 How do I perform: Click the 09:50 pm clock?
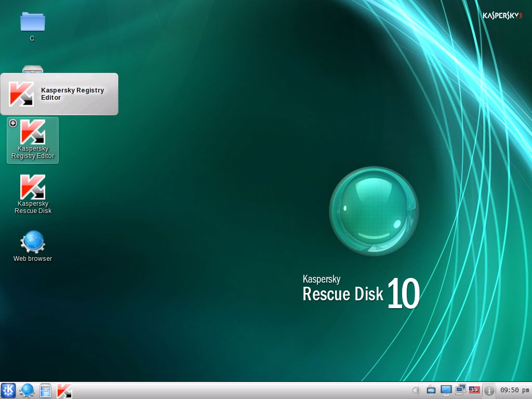tap(514, 390)
